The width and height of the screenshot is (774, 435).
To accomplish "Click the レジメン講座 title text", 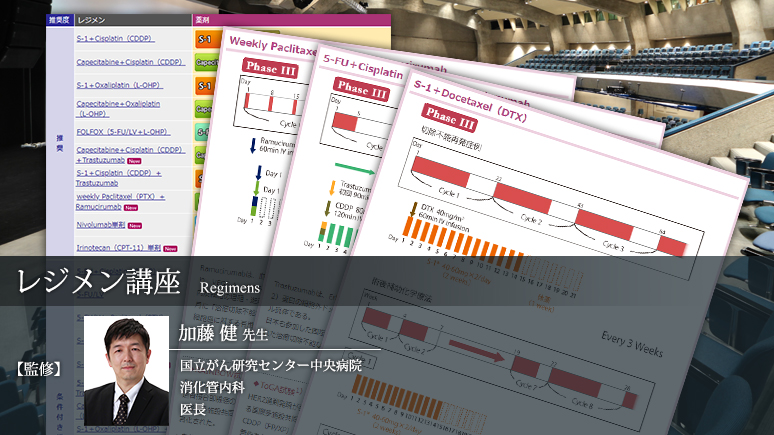I will pos(99,282).
